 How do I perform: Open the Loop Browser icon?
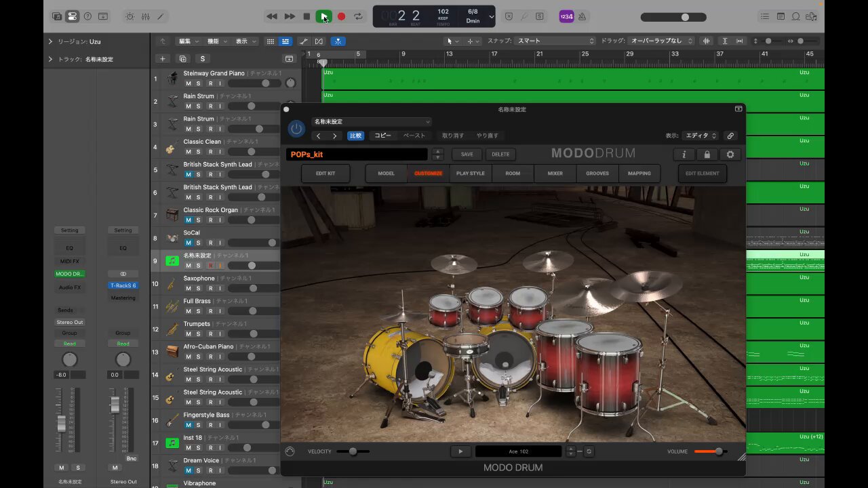796,16
